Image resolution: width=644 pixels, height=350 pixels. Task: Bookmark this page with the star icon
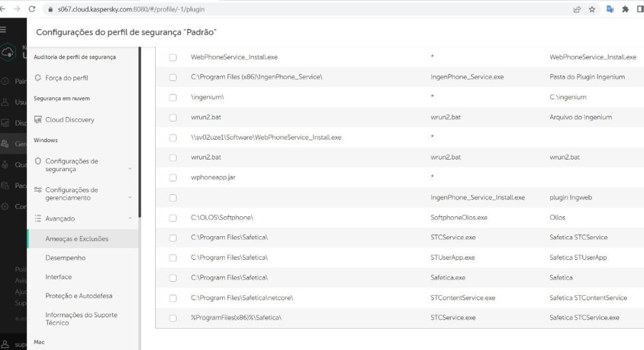pos(592,10)
